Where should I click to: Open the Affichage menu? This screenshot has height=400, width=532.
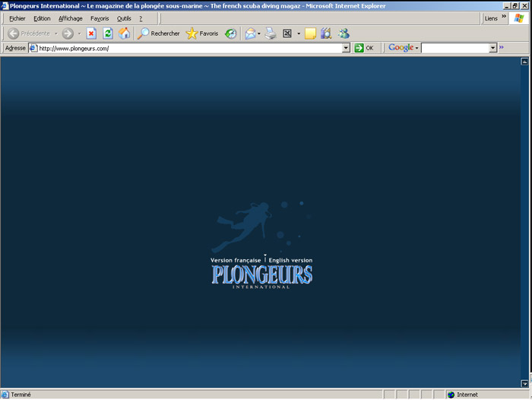coord(71,18)
